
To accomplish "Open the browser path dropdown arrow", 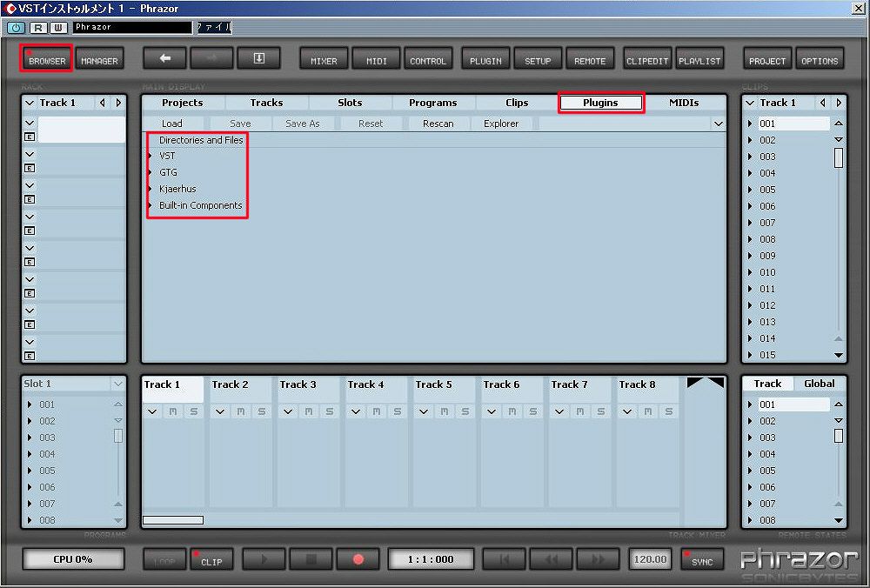I will coord(718,124).
